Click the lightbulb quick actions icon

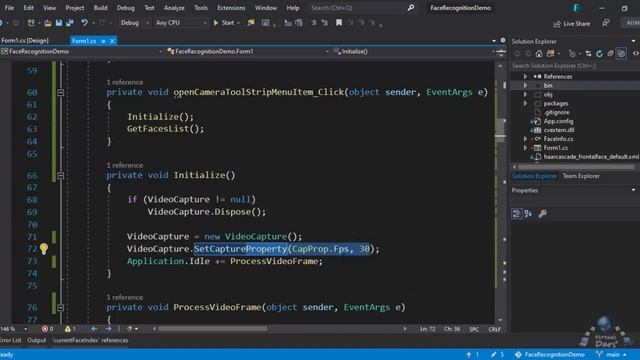(44, 249)
